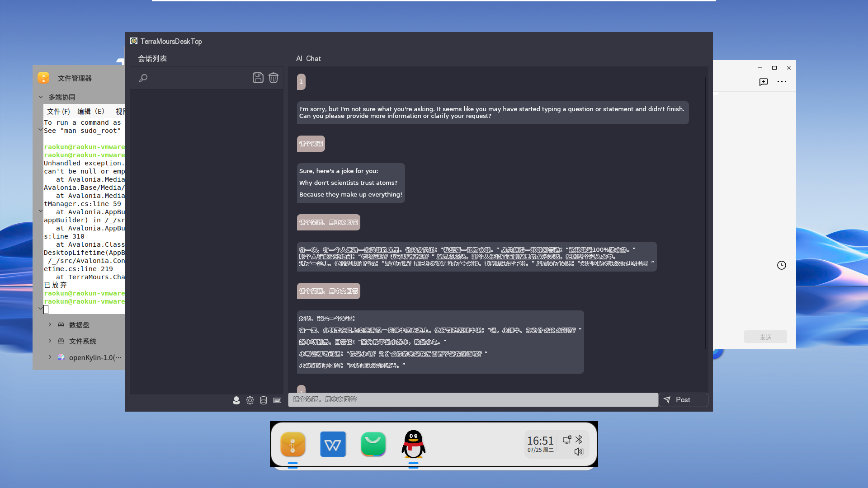Toggle the cellular network tray icon
The width and height of the screenshot is (868, 488).
[567, 439]
